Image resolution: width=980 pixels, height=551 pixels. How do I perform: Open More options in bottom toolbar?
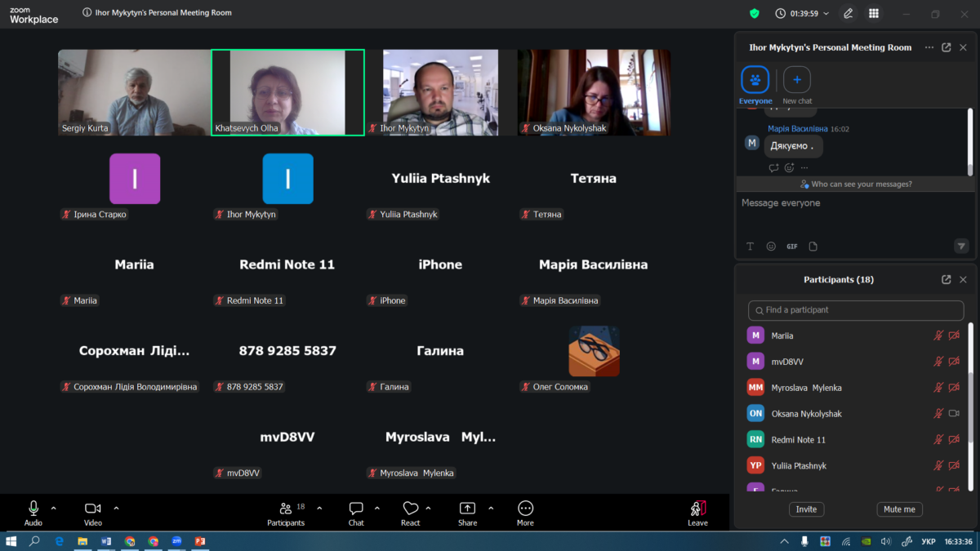pyautogui.click(x=525, y=513)
